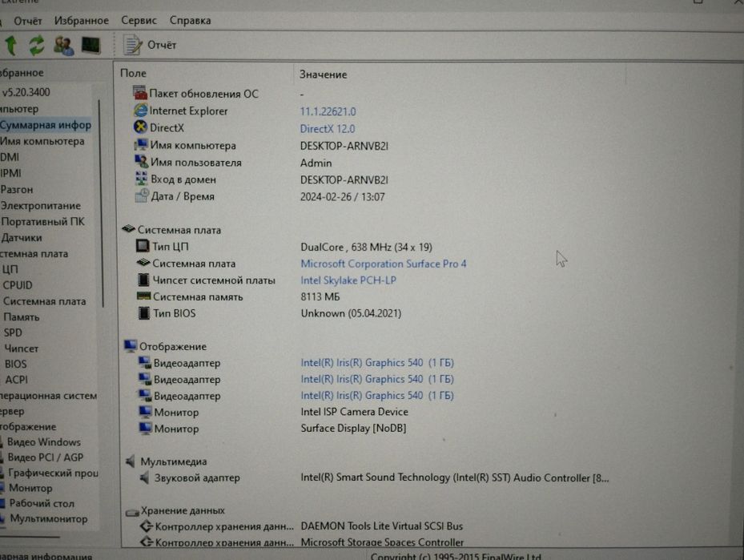This screenshot has width=744, height=560.
Task: Select Разгон in the sidebar tree
Action: click(17, 189)
